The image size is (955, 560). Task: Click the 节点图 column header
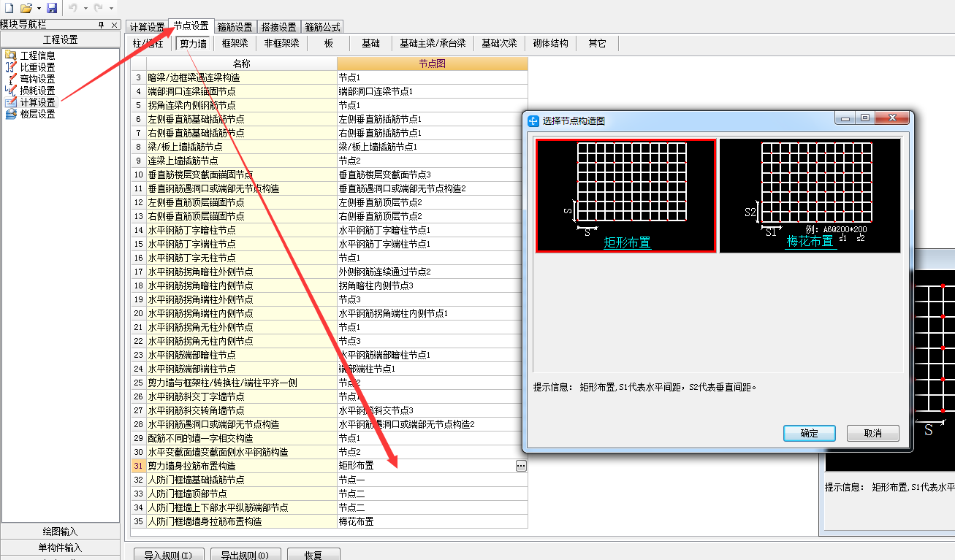[432, 64]
